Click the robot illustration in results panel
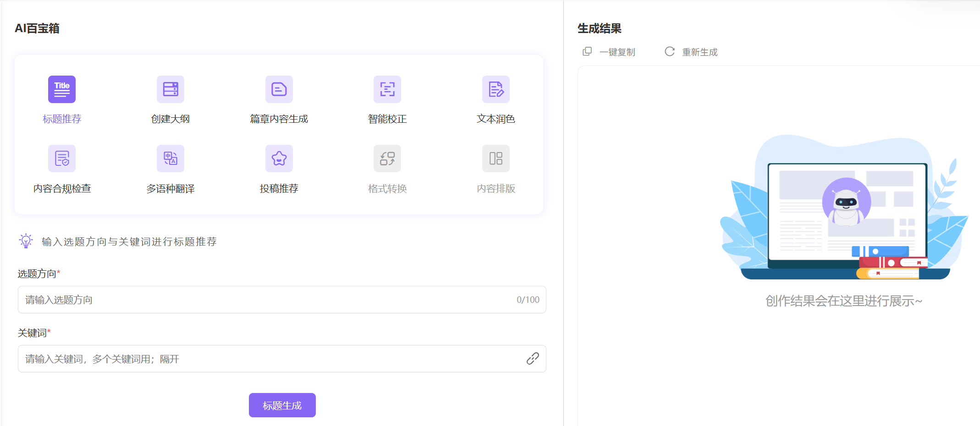 coord(846,202)
